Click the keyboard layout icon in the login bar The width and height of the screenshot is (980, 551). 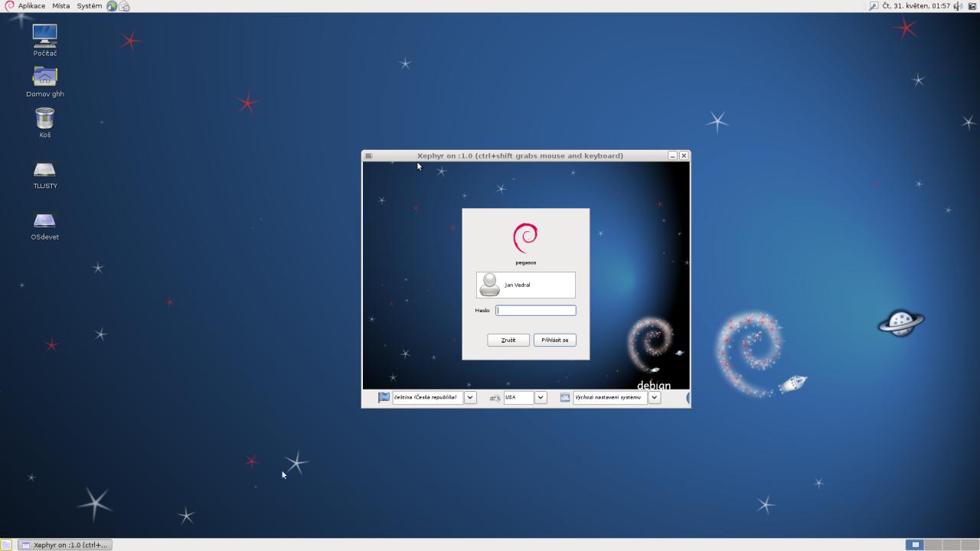pyautogui.click(x=495, y=398)
